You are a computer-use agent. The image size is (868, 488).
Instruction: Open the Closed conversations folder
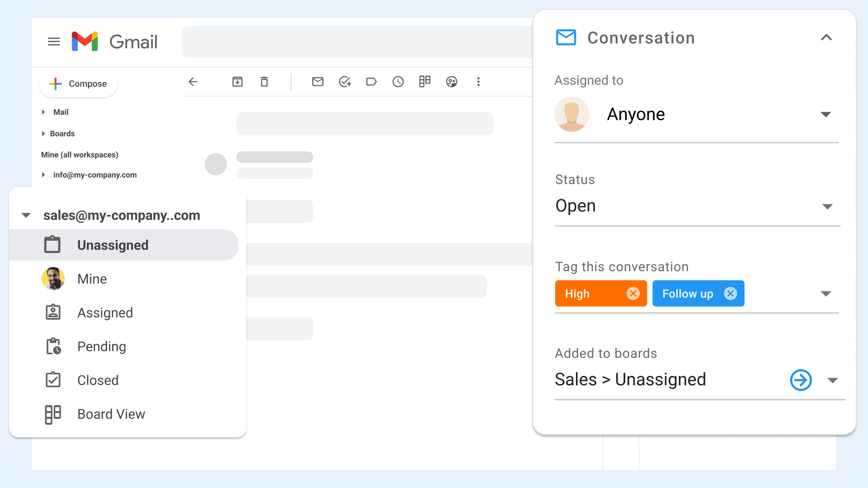click(x=98, y=380)
